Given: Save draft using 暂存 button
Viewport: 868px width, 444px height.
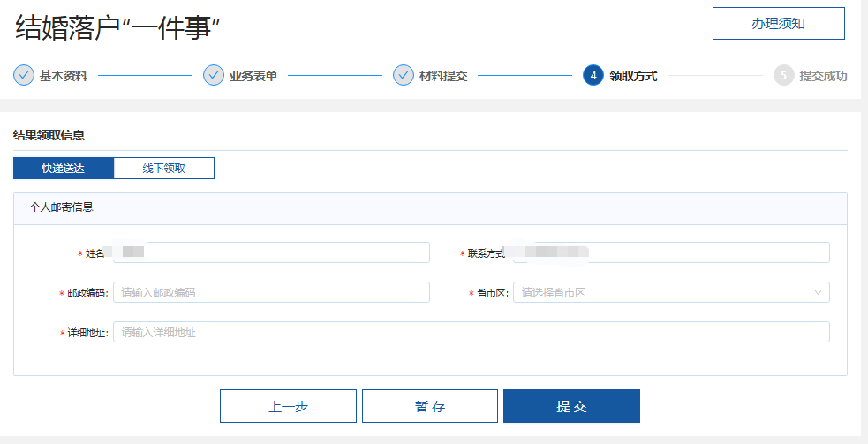Looking at the screenshot, I should (430, 406).
